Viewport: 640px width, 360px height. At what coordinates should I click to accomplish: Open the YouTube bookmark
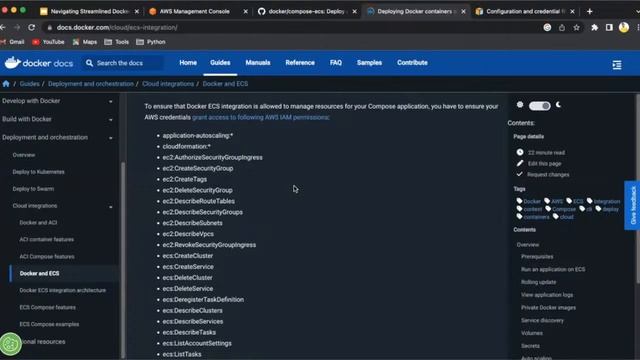(x=48, y=42)
